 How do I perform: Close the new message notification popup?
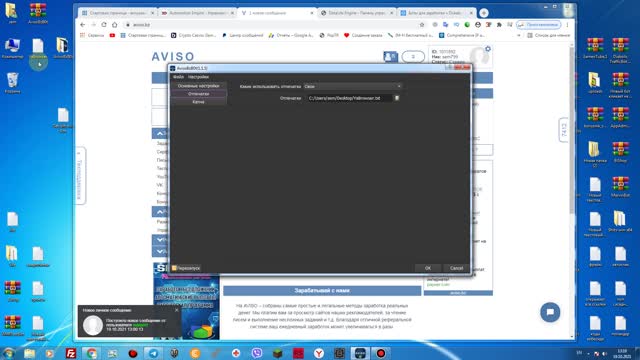[x=176, y=310]
